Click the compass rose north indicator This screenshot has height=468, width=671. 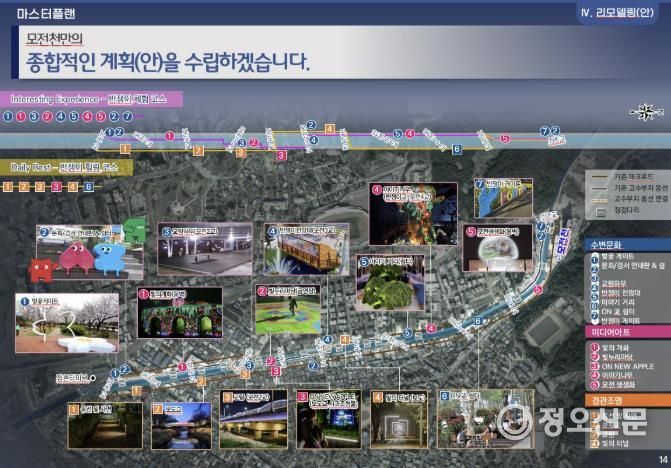click(646, 113)
